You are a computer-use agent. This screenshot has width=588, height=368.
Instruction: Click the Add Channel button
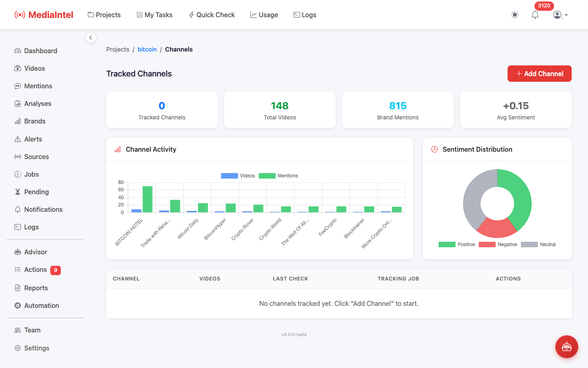(x=539, y=74)
